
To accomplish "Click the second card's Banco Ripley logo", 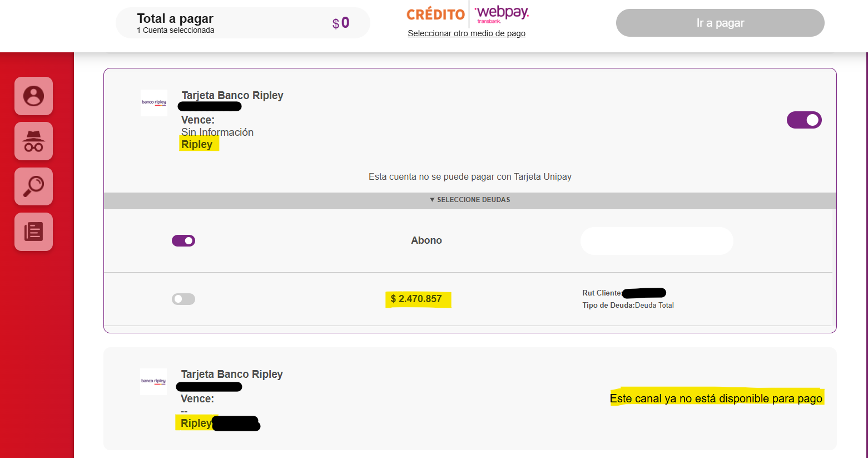I will pos(153,382).
